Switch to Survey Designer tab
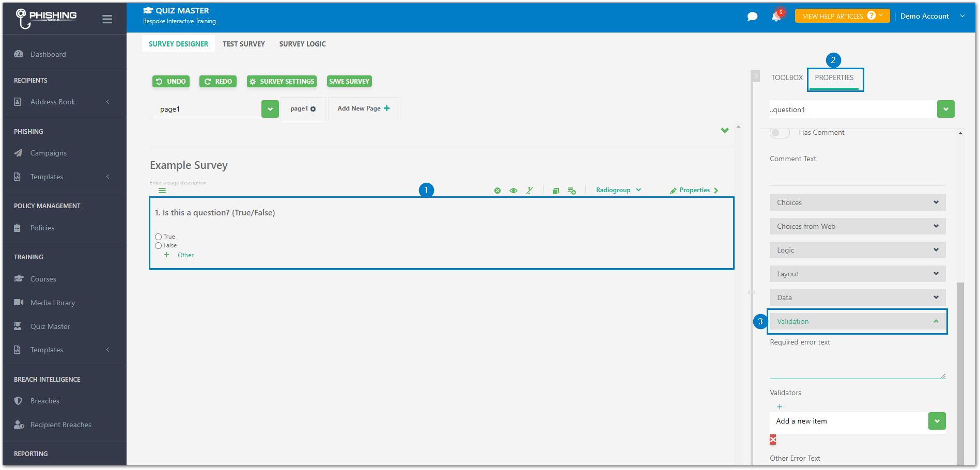The height and width of the screenshot is (470, 980). pos(178,44)
